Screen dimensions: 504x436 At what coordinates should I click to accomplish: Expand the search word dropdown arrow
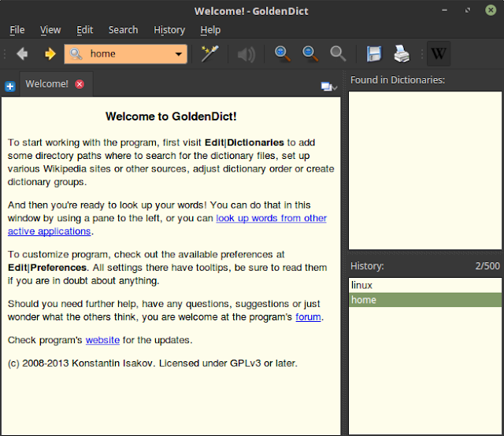click(x=179, y=54)
